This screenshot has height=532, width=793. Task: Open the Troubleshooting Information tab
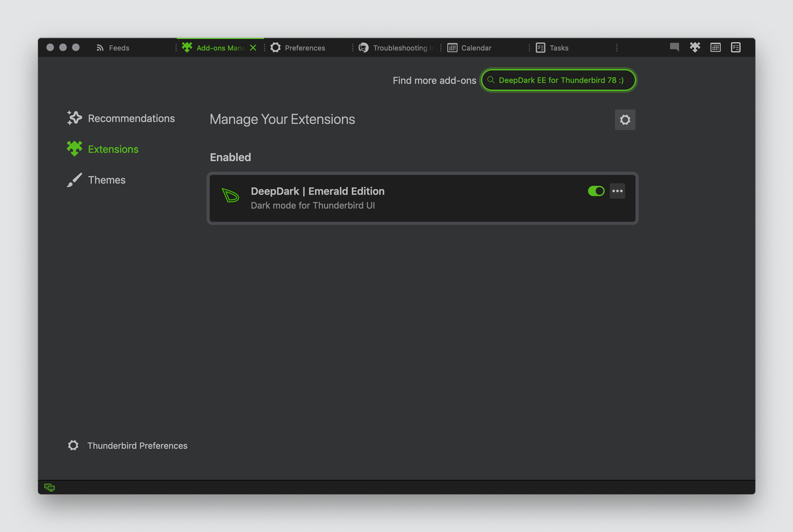[396, 48]
